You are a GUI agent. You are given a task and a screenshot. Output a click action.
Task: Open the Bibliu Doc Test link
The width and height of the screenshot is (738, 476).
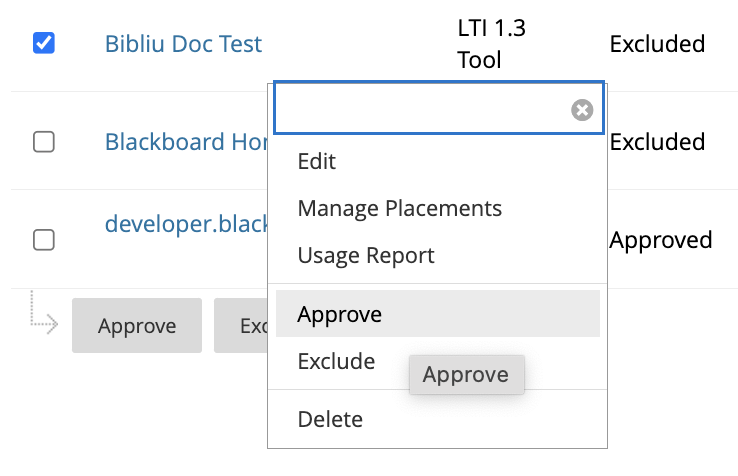click(183, 44)
